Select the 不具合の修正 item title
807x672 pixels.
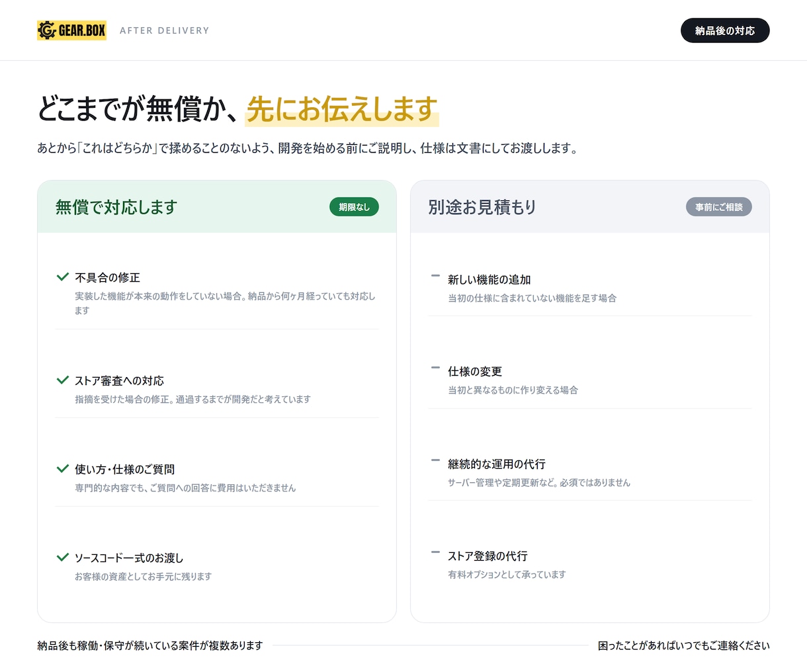[107, 278]
